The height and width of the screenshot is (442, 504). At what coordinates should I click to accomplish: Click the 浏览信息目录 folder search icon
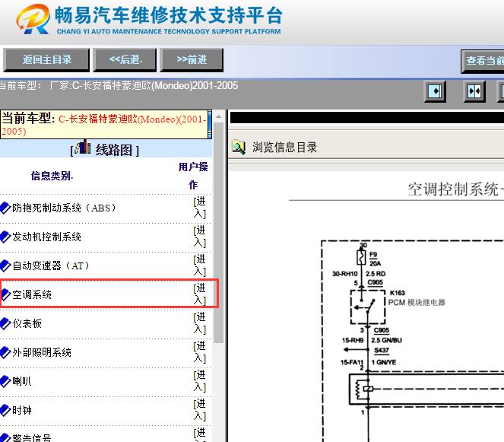tap(239, 147)
